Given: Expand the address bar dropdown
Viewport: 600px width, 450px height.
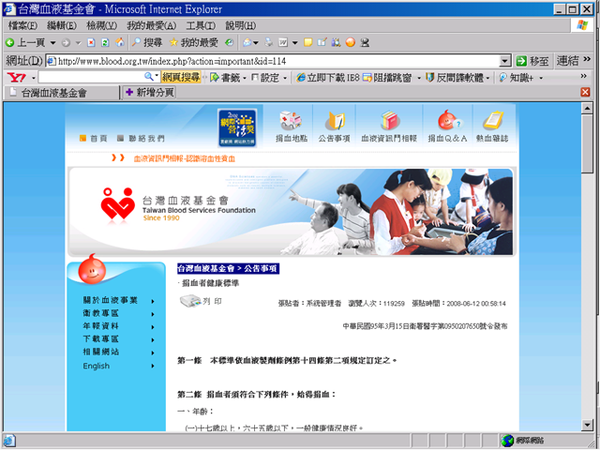Looking at the screenshot, I should point(505,61).
